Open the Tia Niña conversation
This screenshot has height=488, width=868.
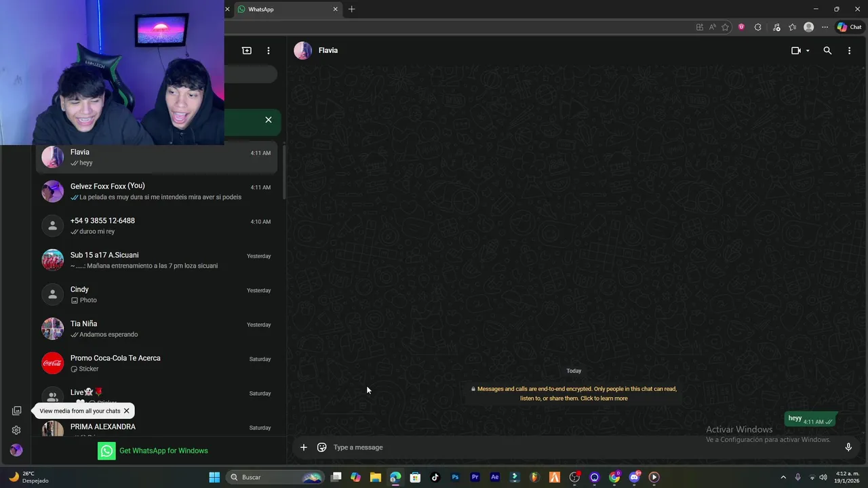coord(157,329)
